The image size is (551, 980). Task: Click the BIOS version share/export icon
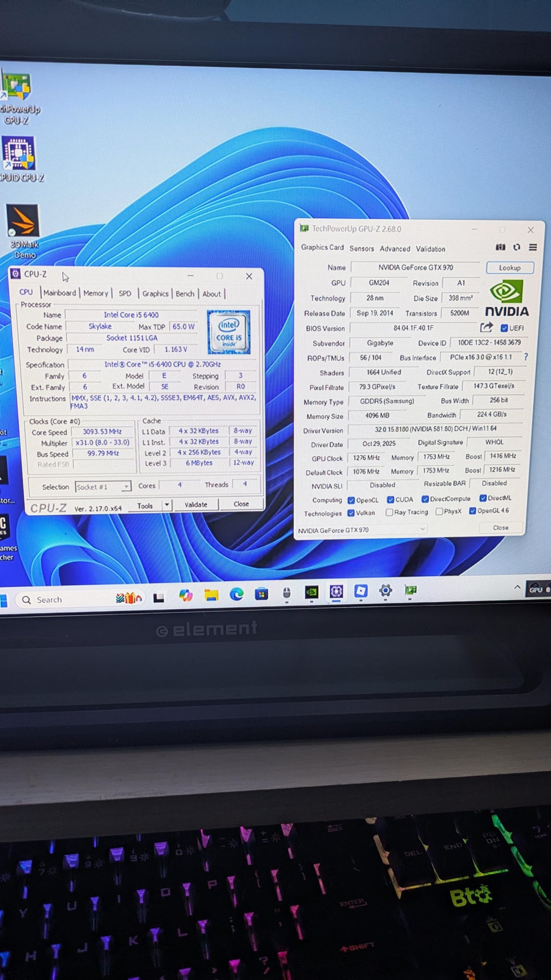[x=486, y=327]
